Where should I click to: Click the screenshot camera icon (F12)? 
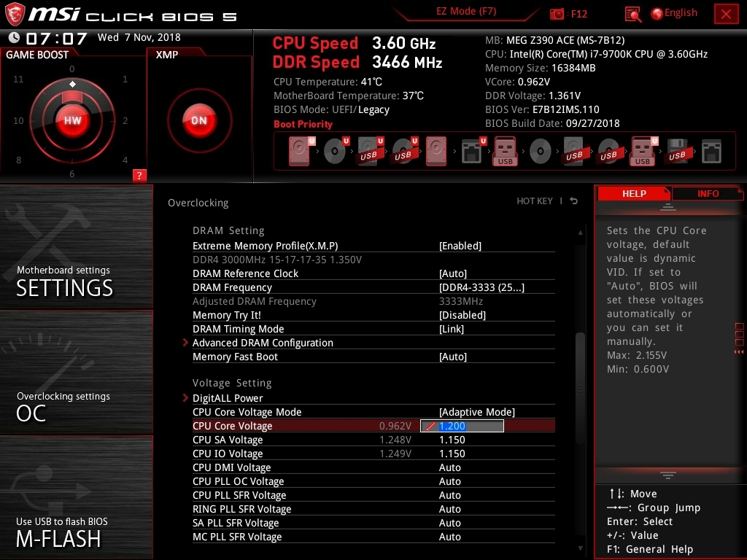pyautogui.click(x=557, y=14)
